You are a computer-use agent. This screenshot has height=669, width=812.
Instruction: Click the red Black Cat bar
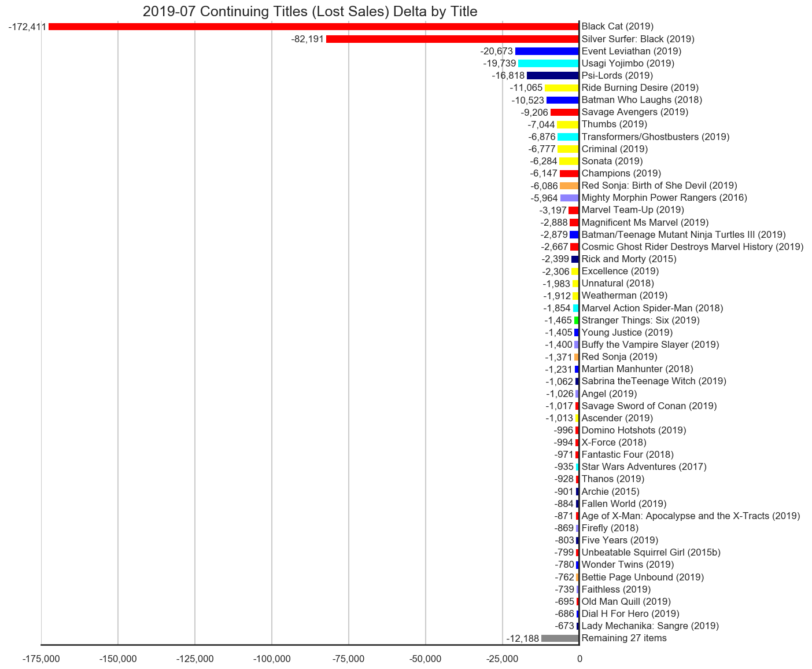(313, 27)
